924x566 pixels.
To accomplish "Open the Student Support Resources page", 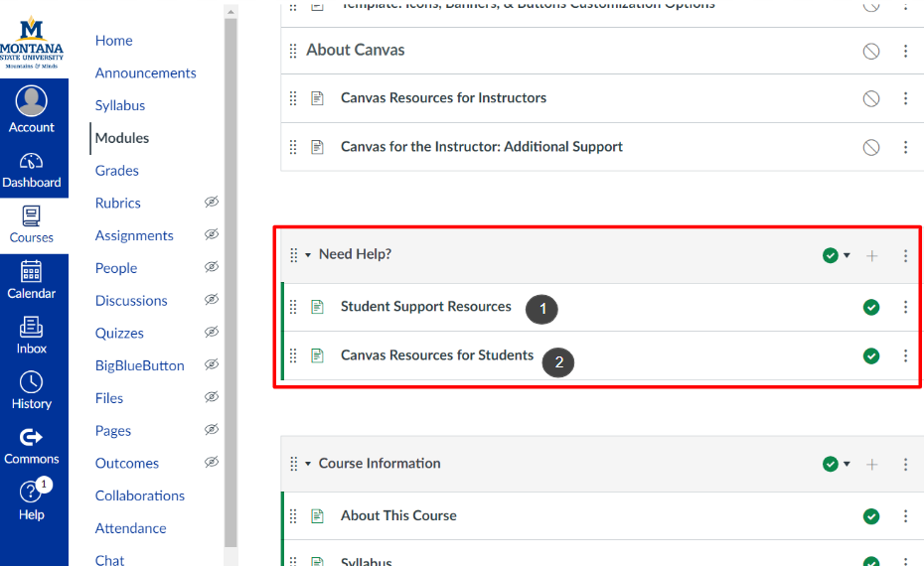I will pyautogui.click(x=426, y=306).
